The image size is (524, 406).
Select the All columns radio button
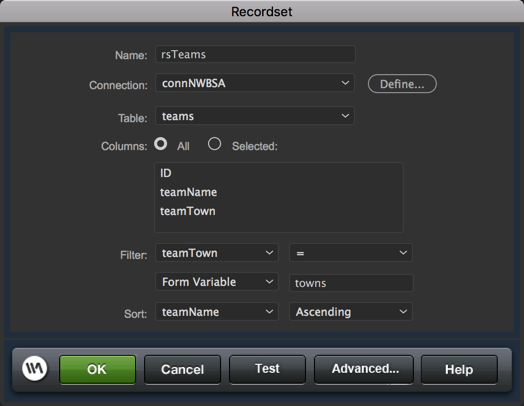(x=161, y=144)
